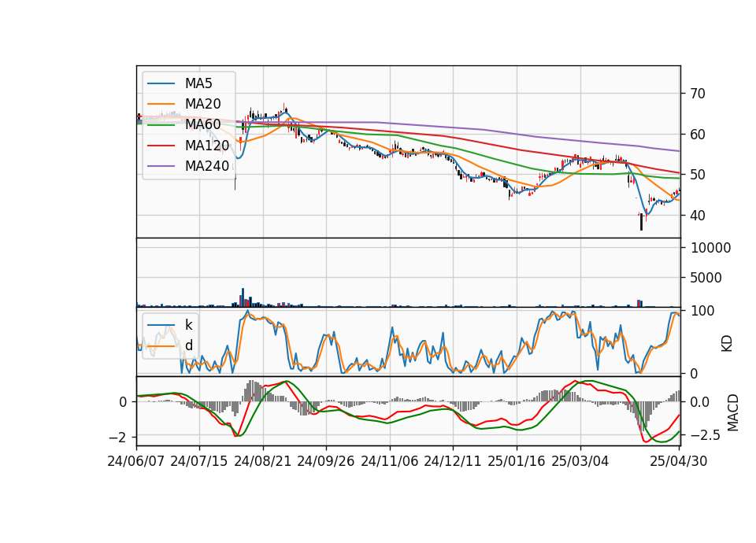Click the MA240 legend label
Image resolution: width=756 pixels, height=543 pixels.
[207, 166]
